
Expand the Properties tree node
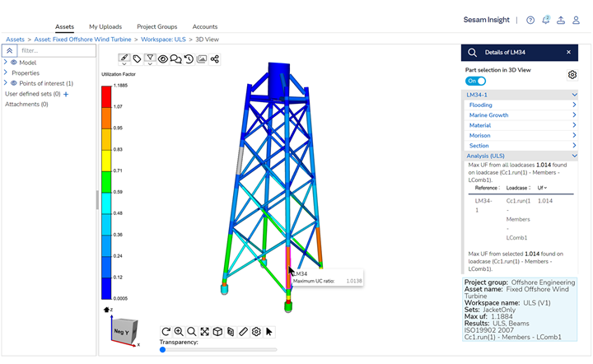click(x=5, y=72)
